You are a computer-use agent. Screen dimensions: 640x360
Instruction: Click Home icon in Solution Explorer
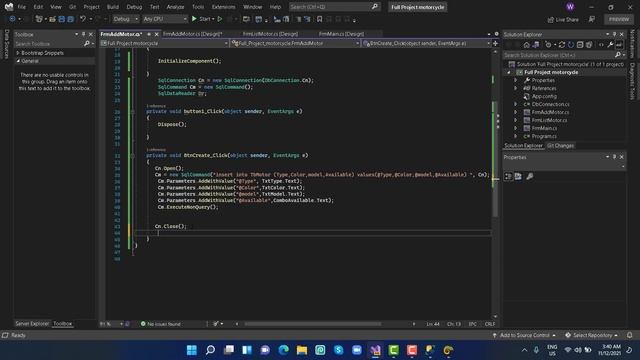(527, 45)
